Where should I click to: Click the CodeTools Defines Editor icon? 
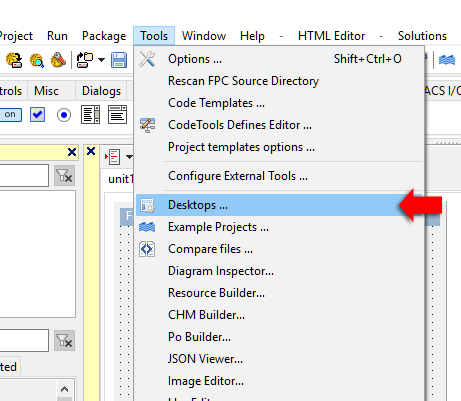[x=147, y=125]
